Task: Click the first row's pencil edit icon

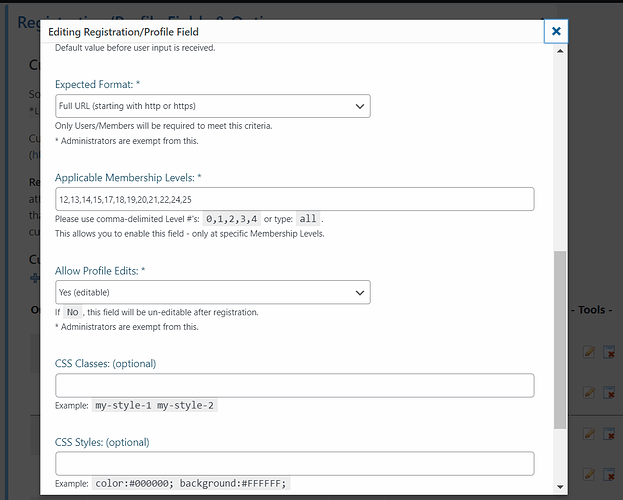Action: pyautogui.click(x=589, y=352)
